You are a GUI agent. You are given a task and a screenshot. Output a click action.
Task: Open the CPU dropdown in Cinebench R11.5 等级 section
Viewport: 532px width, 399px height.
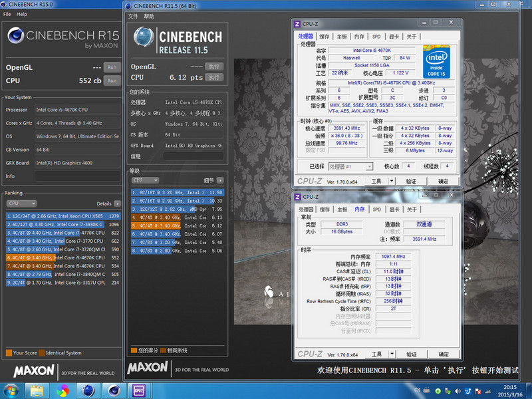pyautogui.click(x=146, y=180)
